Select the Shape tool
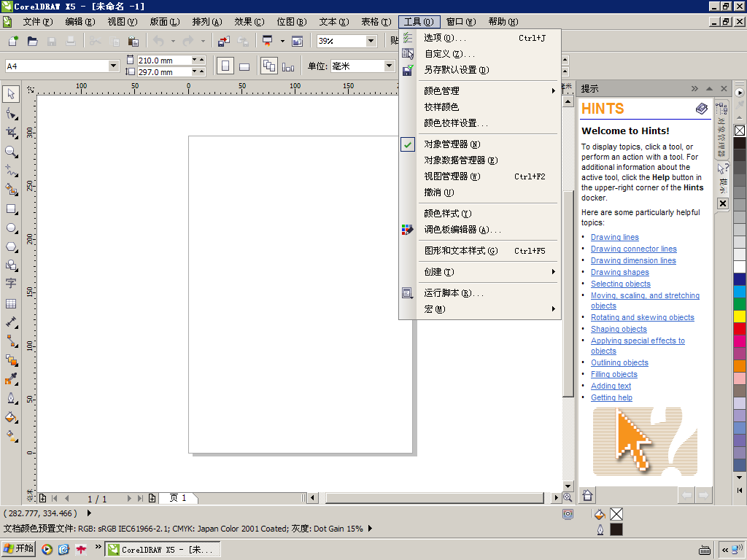This screenshot has height=560, width=747. tap(11, 113)
